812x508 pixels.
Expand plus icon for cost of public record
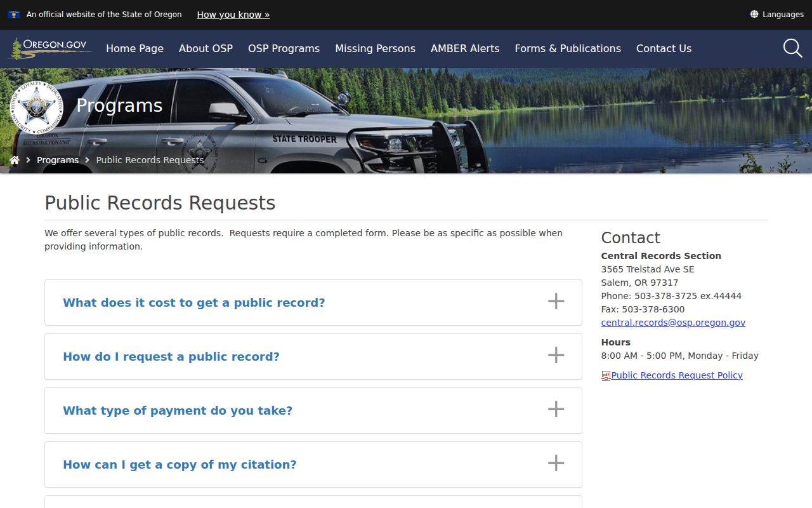tap(556, 301)
